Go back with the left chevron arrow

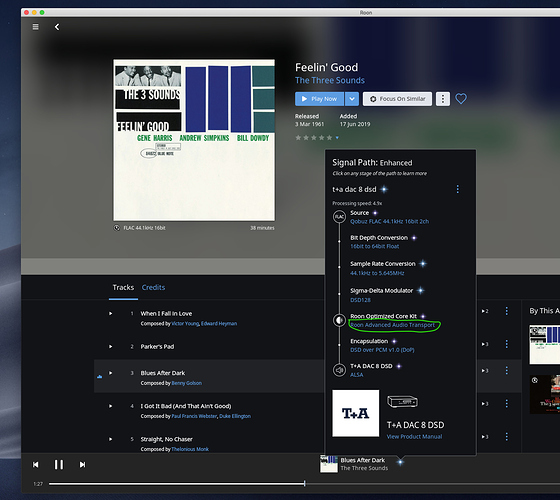coord(57,27)
